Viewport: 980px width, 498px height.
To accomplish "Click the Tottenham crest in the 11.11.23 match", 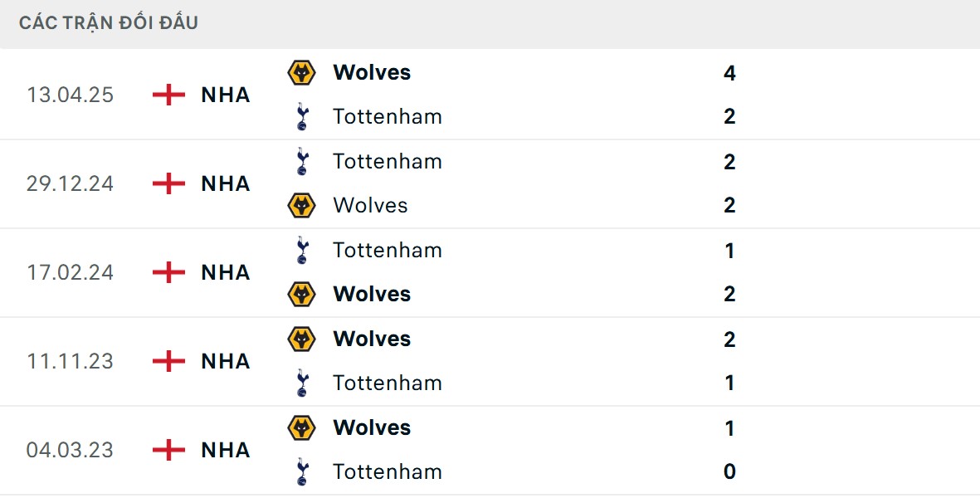I will click(301, 383).
